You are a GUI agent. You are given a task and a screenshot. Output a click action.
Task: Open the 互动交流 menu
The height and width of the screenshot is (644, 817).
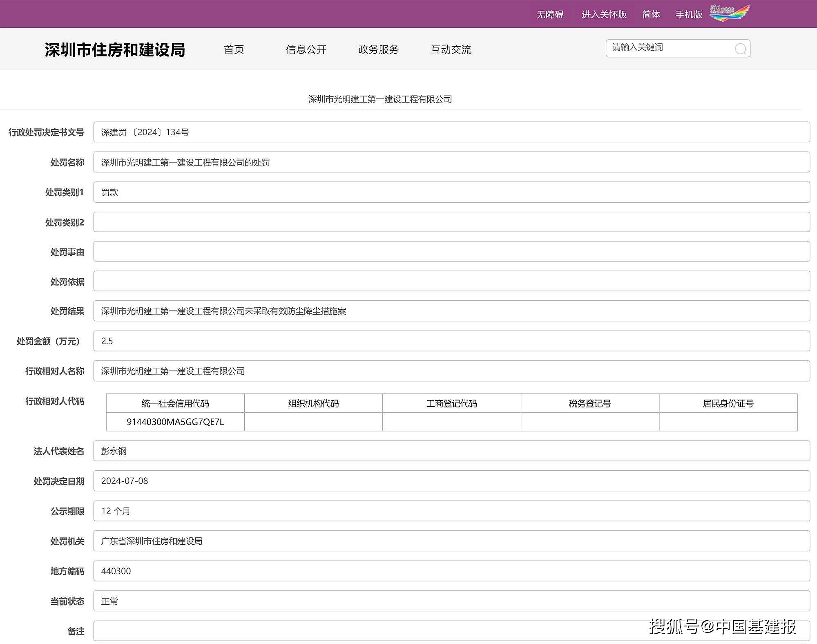pos(451,49)
